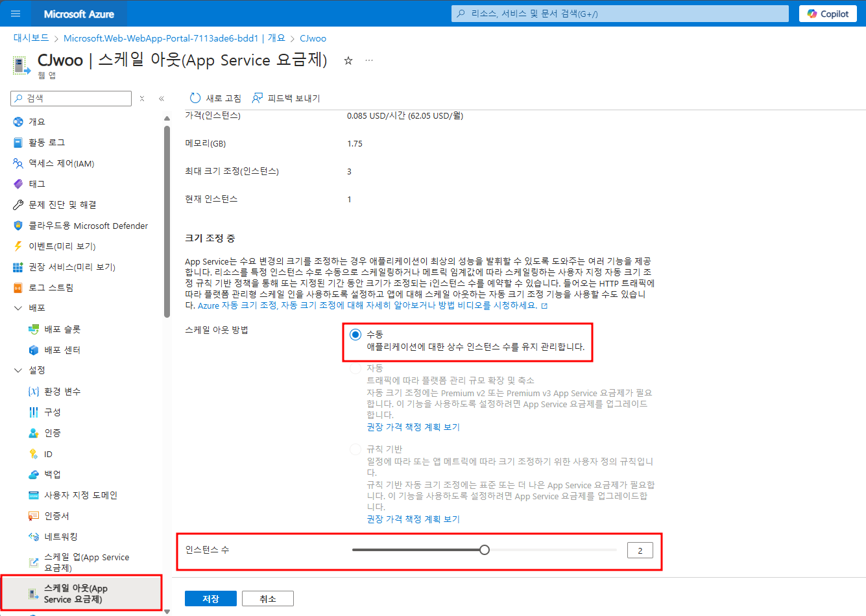Click the 인증서 certificate icon
Screen dimensions: 866x616
(34, 516)
